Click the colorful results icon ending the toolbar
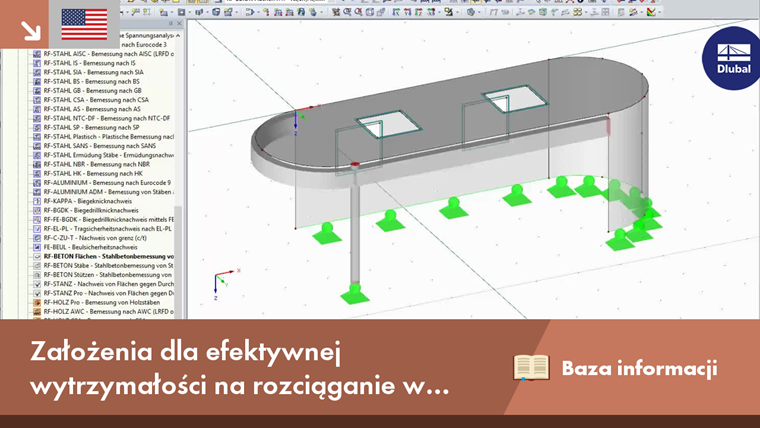The width and height of the screenshot is (760, 428). 651,12
